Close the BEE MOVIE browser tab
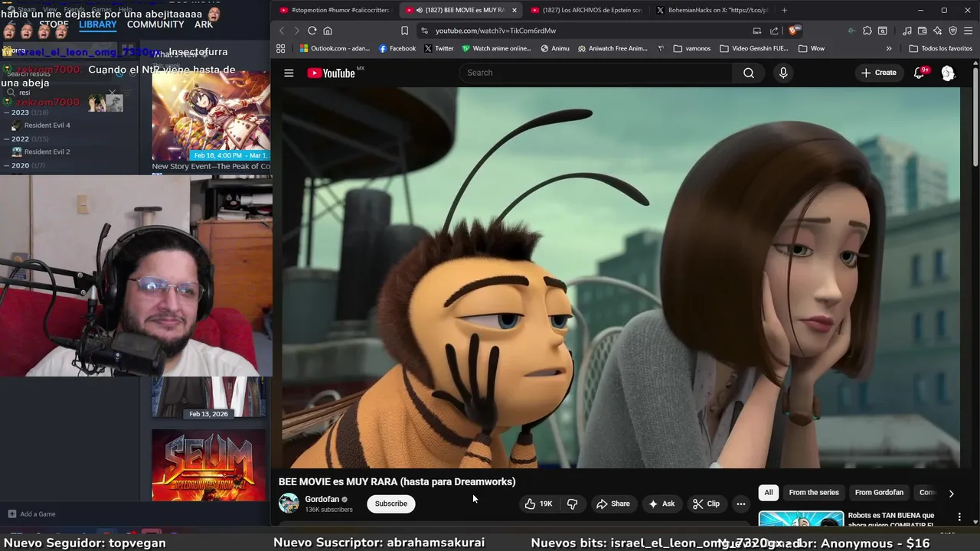The width and height of the screenshot is (980, 551). [514, 10]
